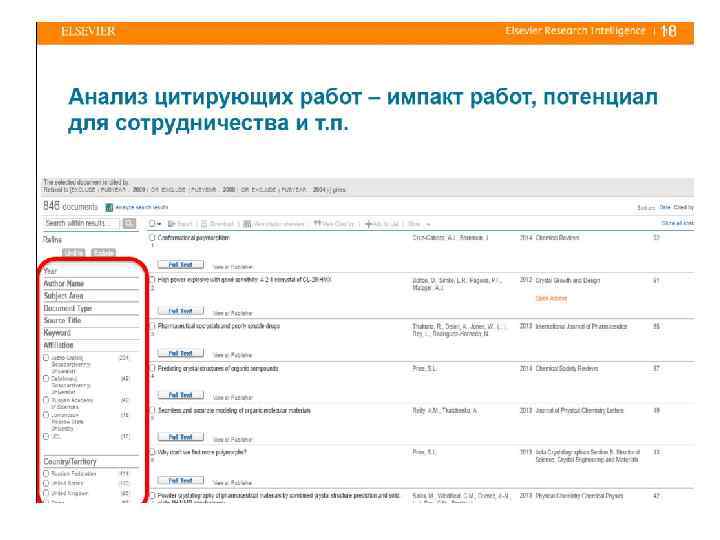This screenshot has height=540, width=720.
Task: Click the left gray Refine button
Action: click(73, 252)
